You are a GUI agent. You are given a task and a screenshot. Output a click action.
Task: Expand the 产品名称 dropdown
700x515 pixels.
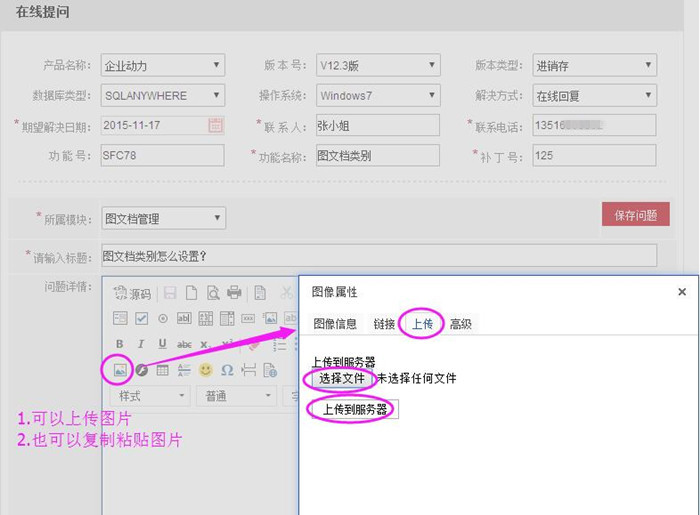163,66
